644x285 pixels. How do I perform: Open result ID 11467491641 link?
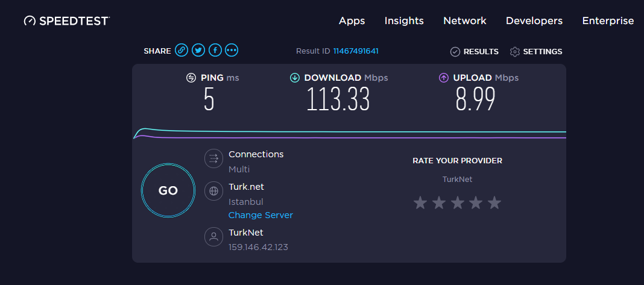(x=356, y=51)
